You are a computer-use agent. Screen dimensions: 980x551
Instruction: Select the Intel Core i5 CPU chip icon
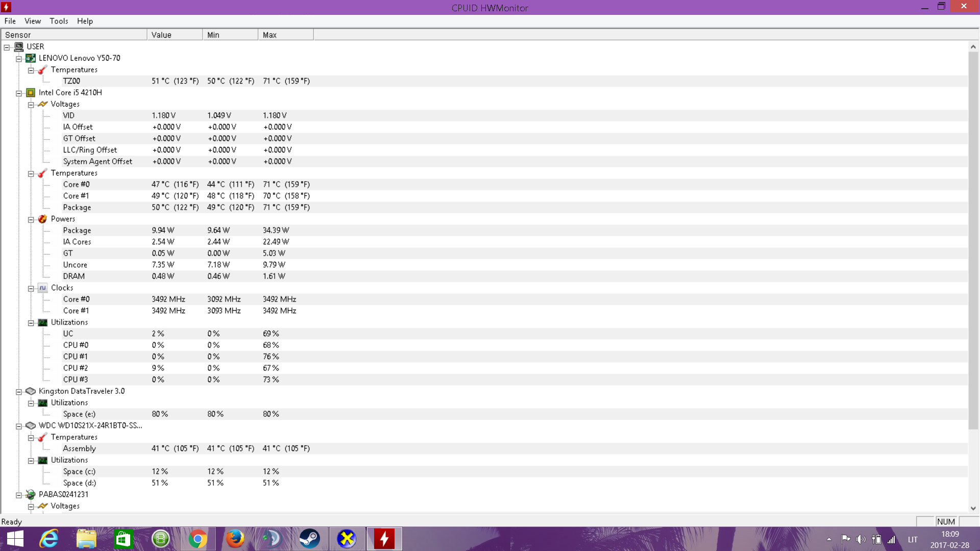pyautogui.click(x=31, y=92)
